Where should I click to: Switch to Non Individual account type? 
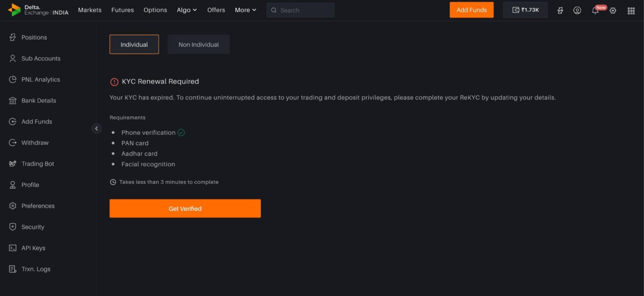click(198, 44)
